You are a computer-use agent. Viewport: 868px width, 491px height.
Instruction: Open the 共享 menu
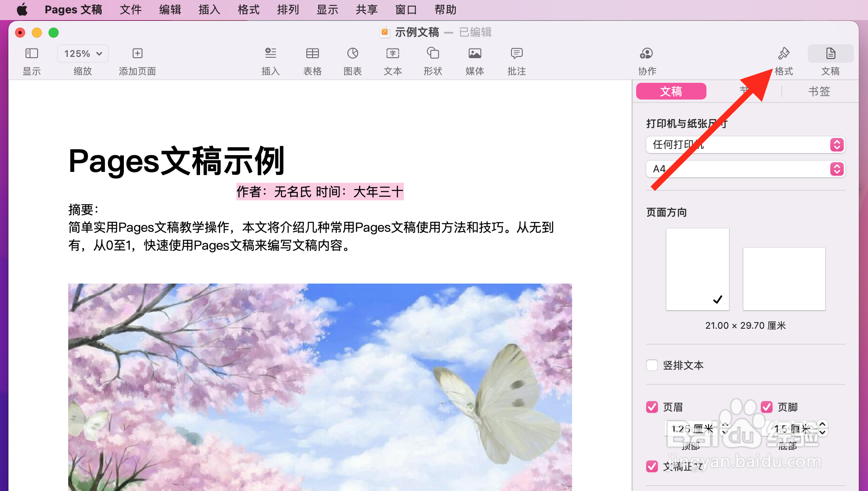pyautogui.click(x=367, y=10)
